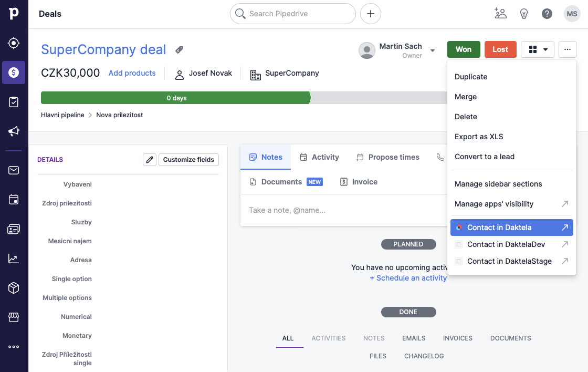The image size is (588, 372).
Task: Mark the deal as Won
Action: [x=464, y=49]
